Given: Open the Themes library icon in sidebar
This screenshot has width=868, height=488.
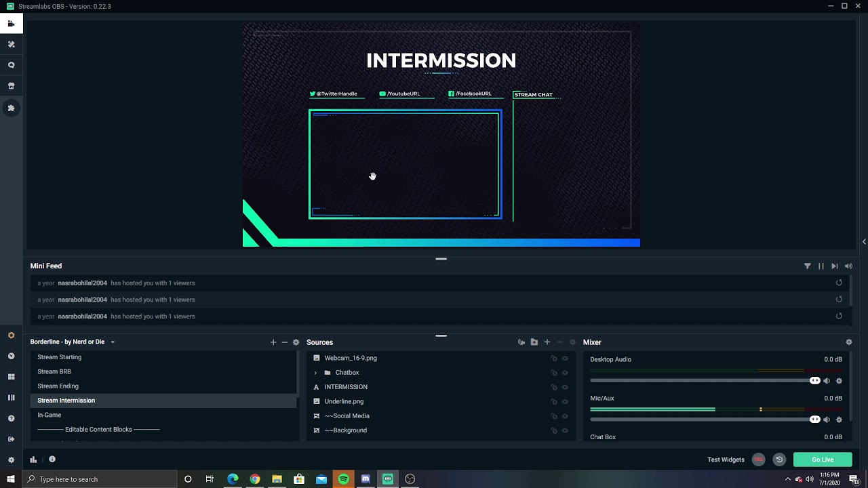Looking at the screenshot, I should pyautogui.click(x=11, y=45).
